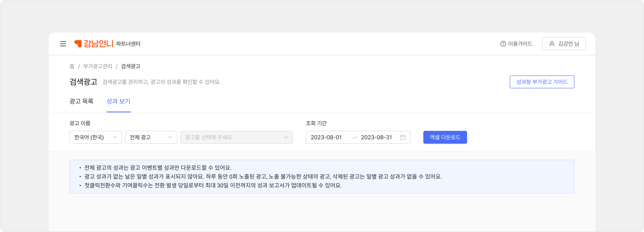
Task: Click the 파트너센터 text in header
Action: coord(128,44)
